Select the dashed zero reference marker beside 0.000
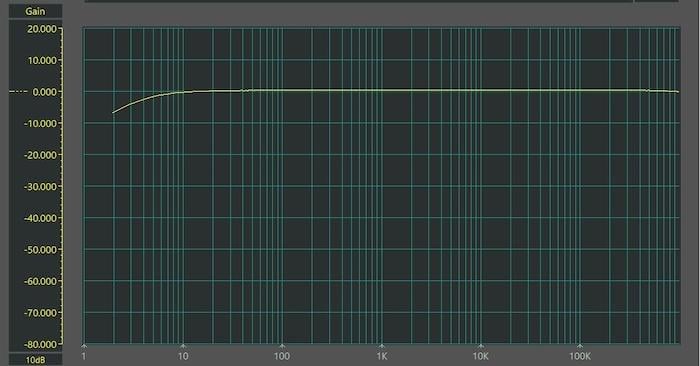 pyautogui.click(x=18, y=92)
